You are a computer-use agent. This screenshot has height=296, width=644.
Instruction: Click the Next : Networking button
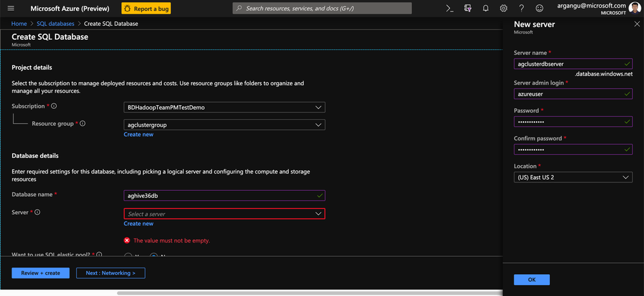click(x=110, y=273)
